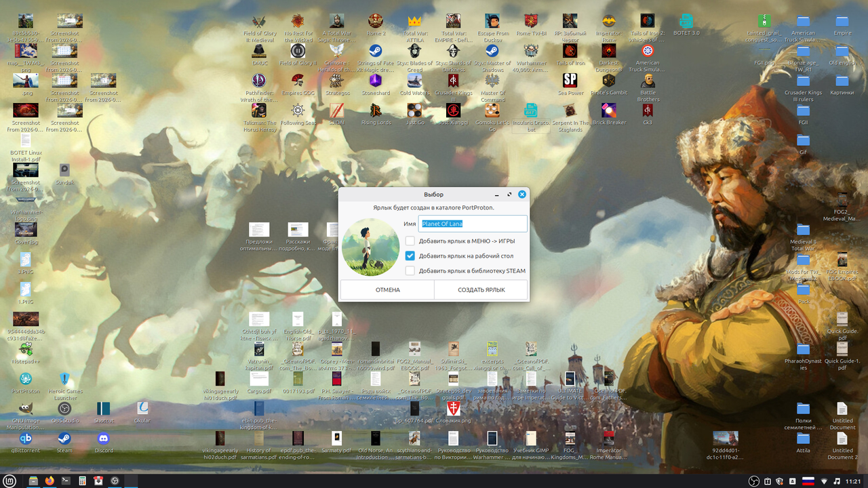Select the PharaohDynasties folder
Screen dimensions: 868x488
[x=804, y=349]
